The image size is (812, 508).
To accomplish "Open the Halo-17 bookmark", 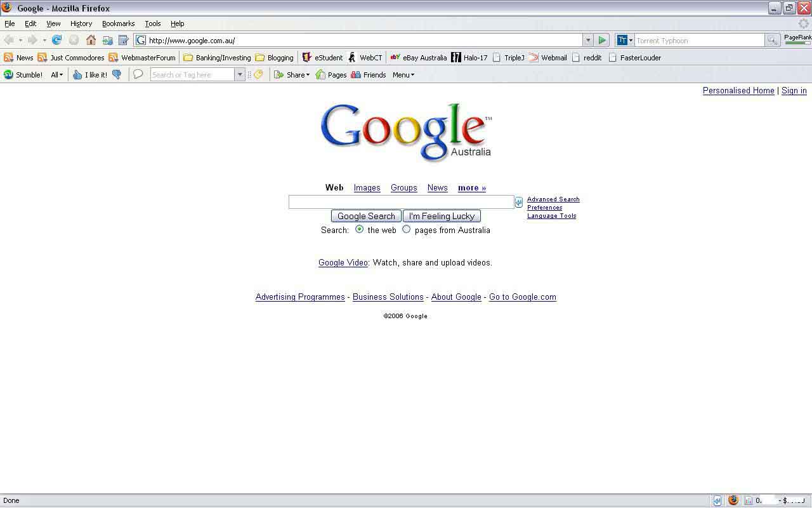I will click(x=469, y=58).
